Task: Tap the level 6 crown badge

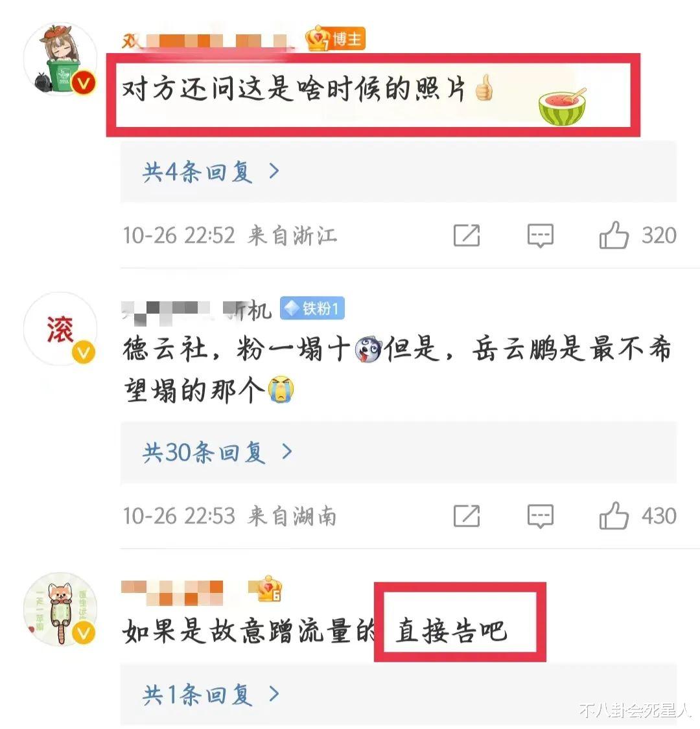Action: (x=265, y=588)
